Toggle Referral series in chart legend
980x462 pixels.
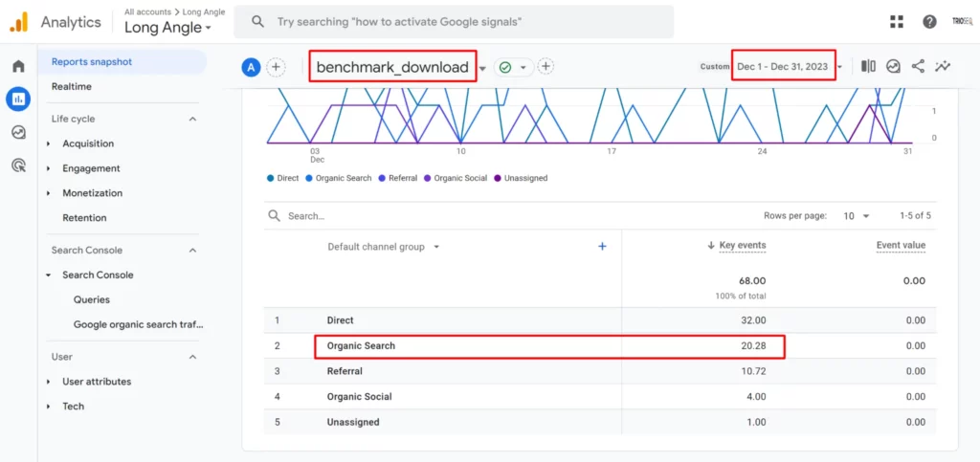pyautogui.click(x=397, y=178)
